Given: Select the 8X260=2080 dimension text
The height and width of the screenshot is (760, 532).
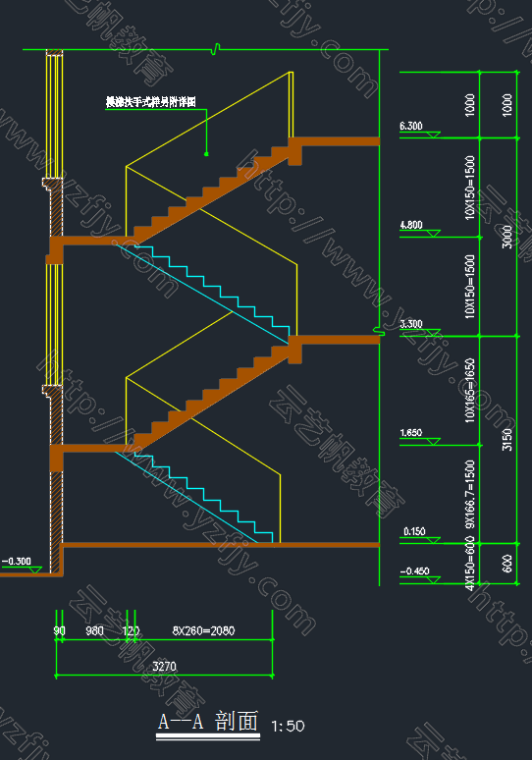Looking at the screenshot, I should coord(203,630).
